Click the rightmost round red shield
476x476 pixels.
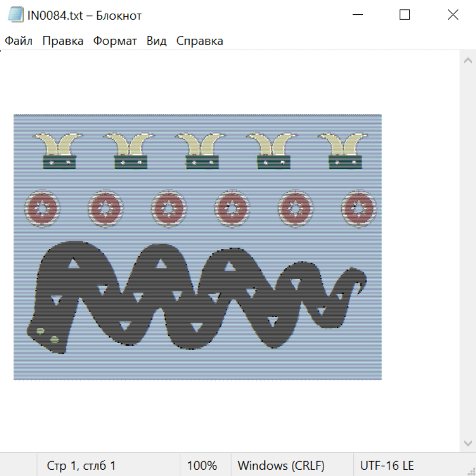coord(359,208)
